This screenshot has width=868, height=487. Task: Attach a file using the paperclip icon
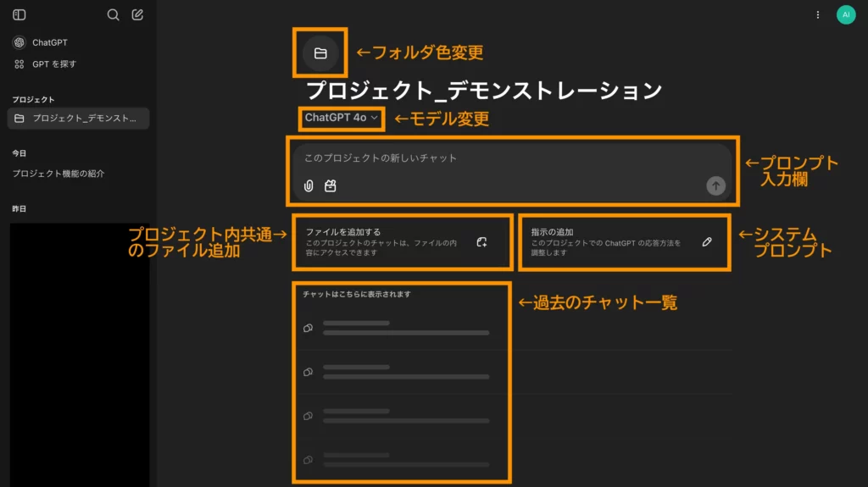pos(309,186)
